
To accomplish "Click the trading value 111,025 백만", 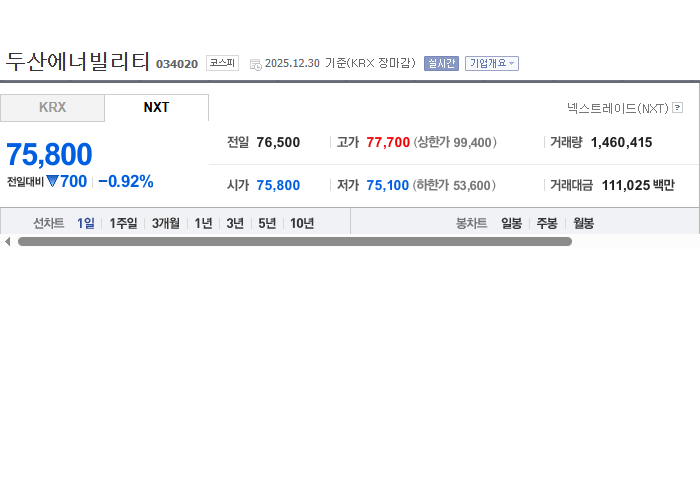I will click(638, 185).
